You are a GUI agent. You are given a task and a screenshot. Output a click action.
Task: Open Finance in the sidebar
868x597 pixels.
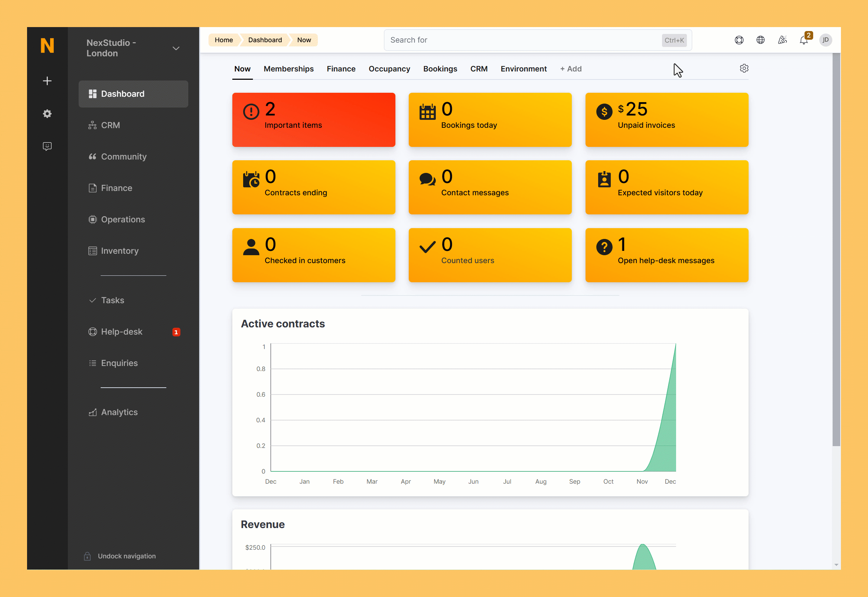(133, 188)
